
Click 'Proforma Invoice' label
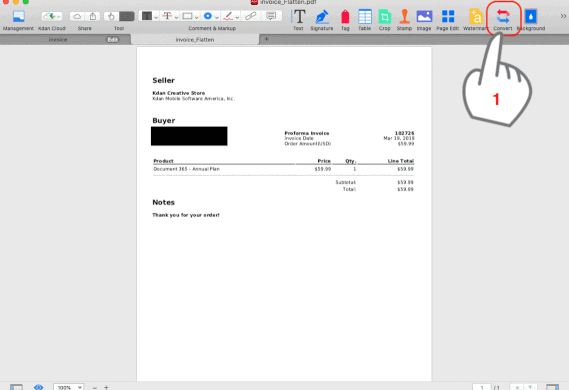(x=307, y=133)
